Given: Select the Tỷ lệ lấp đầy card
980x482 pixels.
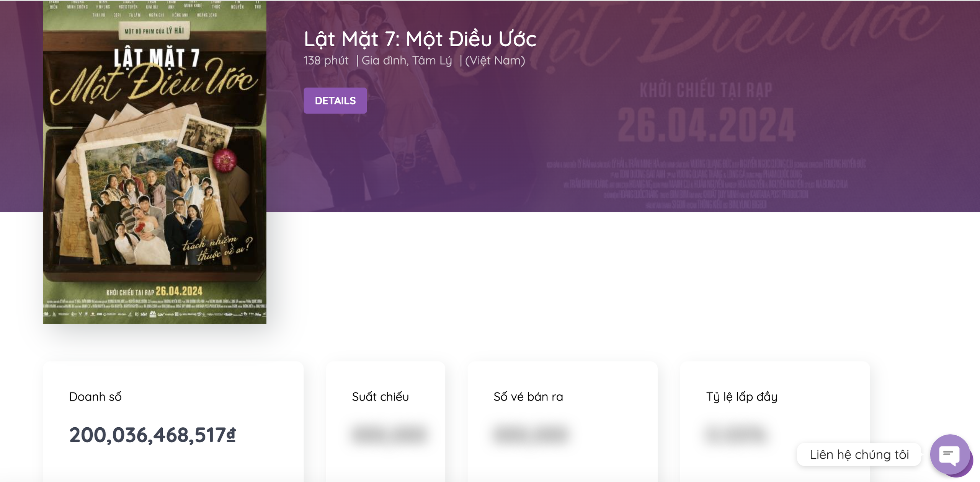Looking at the screenshot, I should click(x=775, y=422).
